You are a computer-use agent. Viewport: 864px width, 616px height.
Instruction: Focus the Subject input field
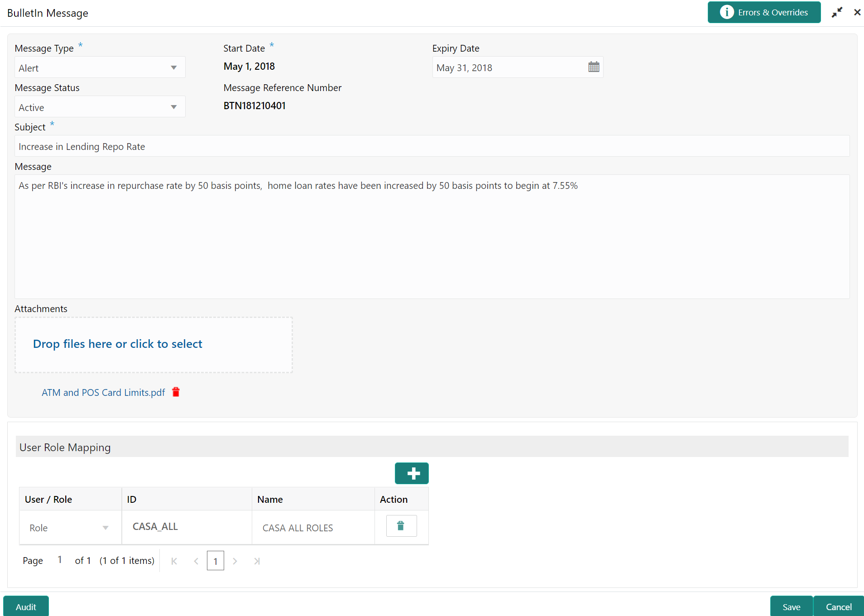pyautogui.click(x=432, y=146)
